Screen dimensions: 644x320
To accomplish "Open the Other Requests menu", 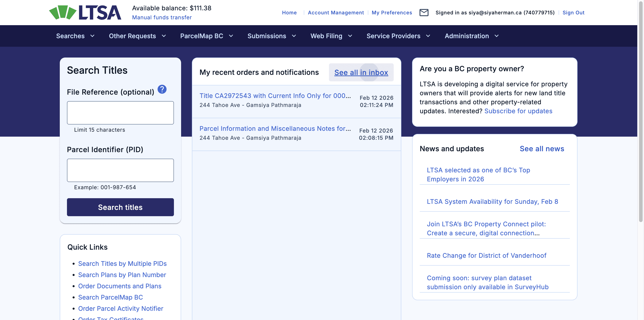I will coord(132,36).
